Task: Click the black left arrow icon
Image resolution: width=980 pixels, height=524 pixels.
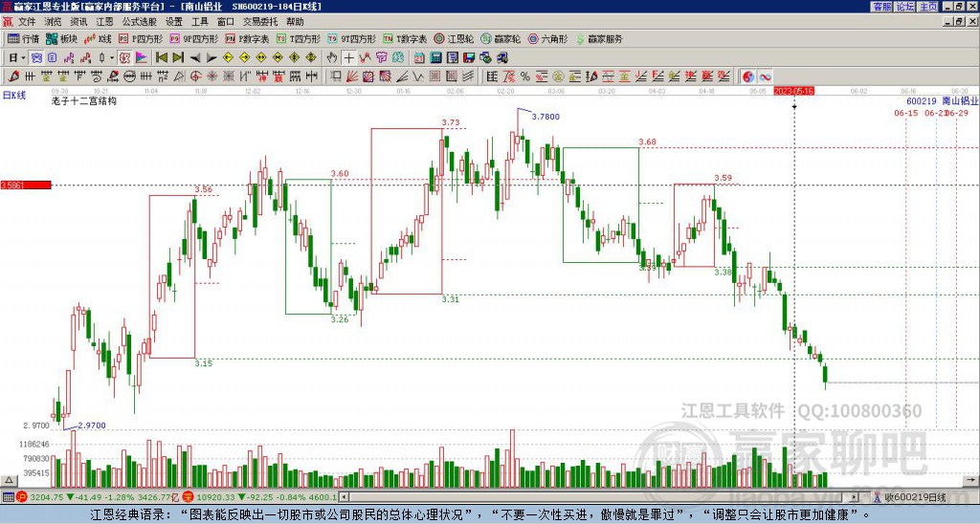Action: (195, 57)
